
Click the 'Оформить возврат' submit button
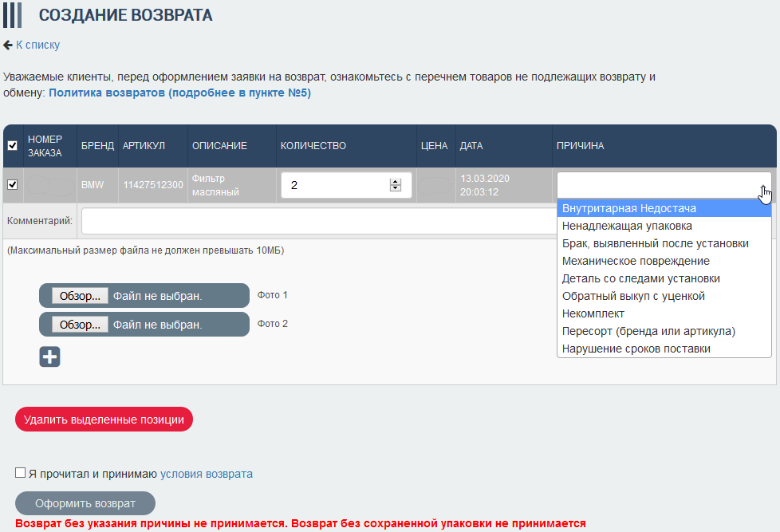(x=85, y=503)
